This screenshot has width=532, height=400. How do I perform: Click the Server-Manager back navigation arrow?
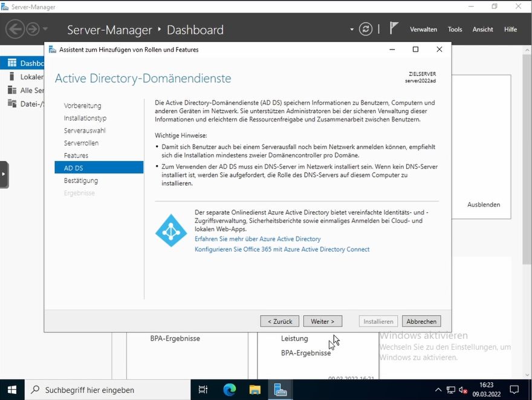tap(15, 29)
